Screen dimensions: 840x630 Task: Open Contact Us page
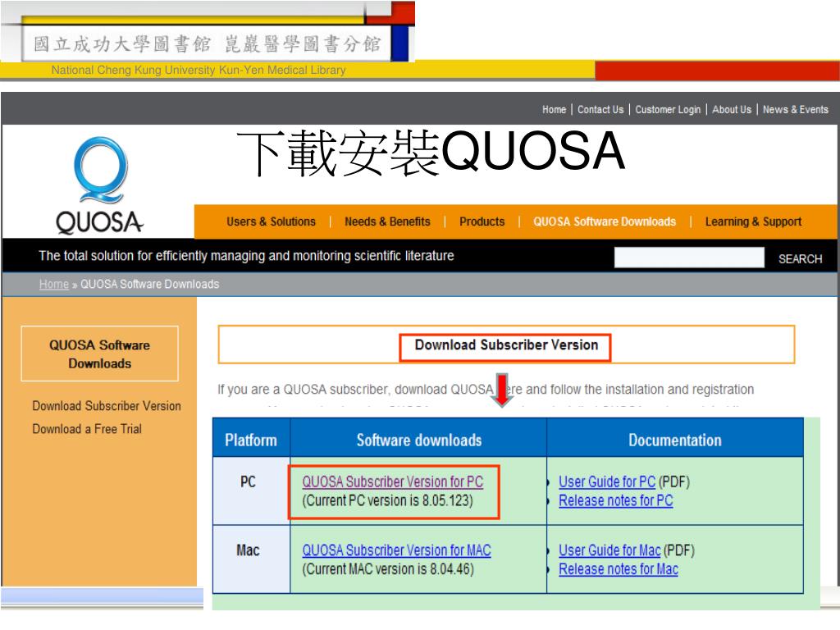point(600,109)
